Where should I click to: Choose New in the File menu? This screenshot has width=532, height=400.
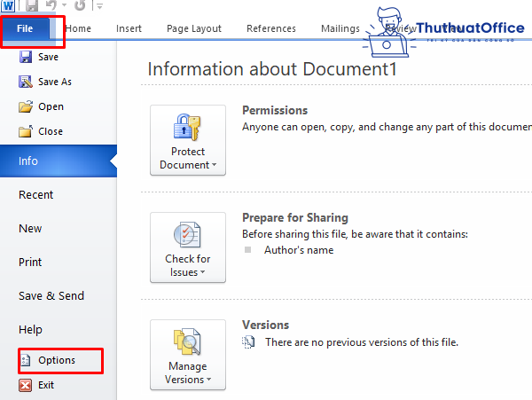[x=30, y=229]
